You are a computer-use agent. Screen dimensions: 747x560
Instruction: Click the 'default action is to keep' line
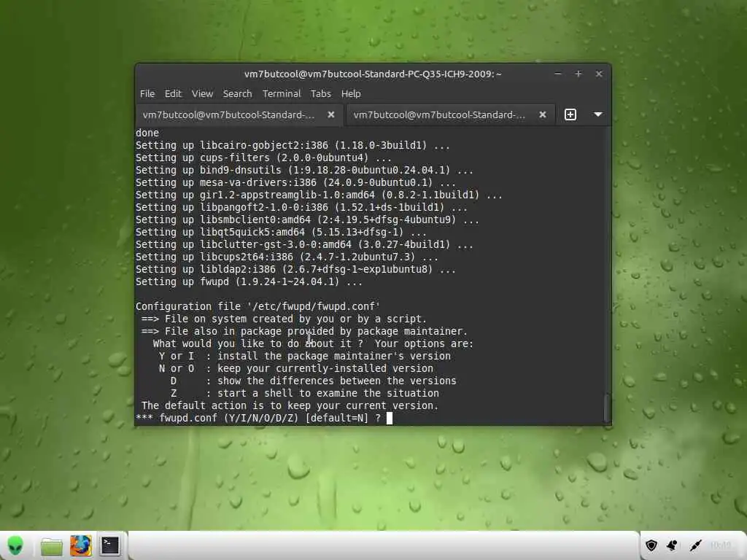290,405
